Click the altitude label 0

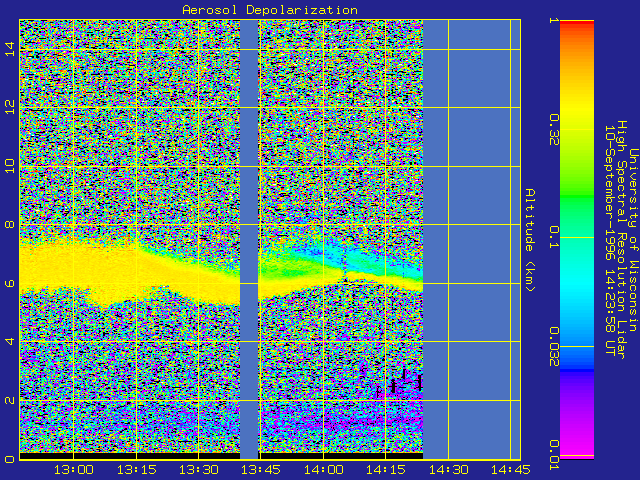(10, 459)
